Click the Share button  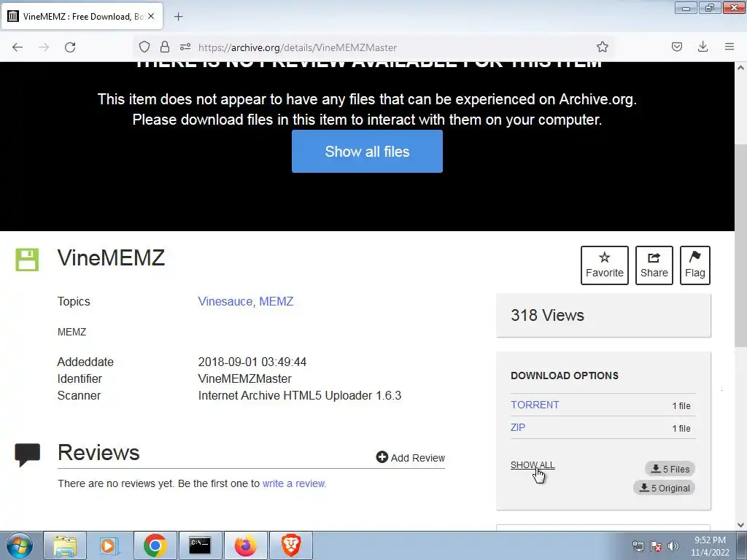coord(654,265)
